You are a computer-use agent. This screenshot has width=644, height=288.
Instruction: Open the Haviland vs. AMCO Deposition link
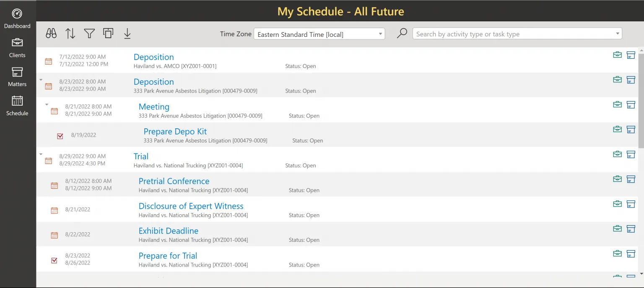(x=153, y=57)
